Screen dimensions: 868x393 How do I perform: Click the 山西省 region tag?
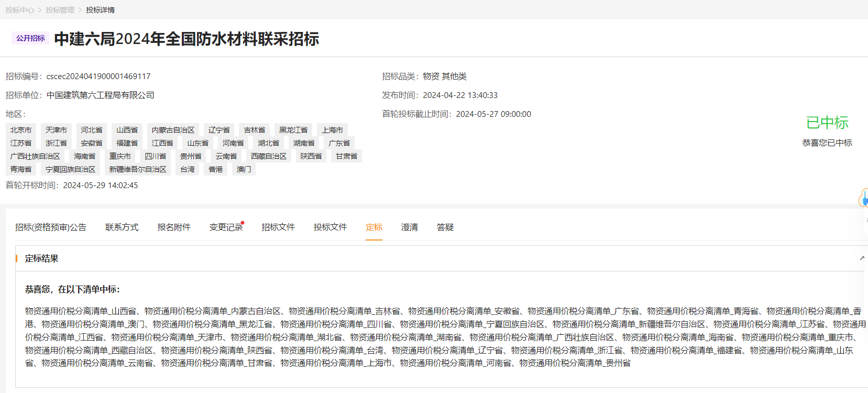pos(127,130)
